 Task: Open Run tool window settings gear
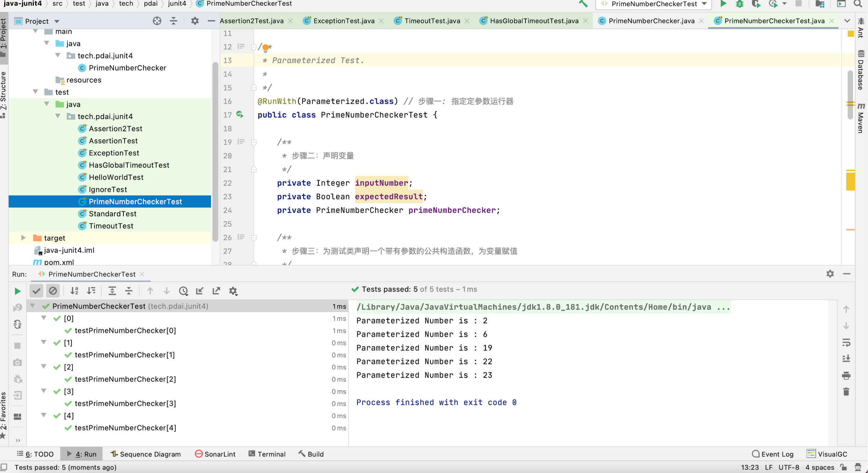tap(830, 274)
